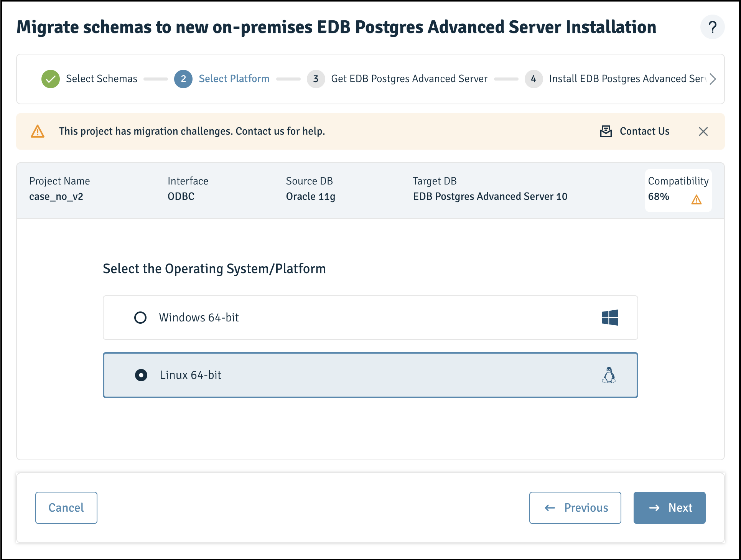Click the Windows logo icon
Screen dimensions: 741x560
609,318
